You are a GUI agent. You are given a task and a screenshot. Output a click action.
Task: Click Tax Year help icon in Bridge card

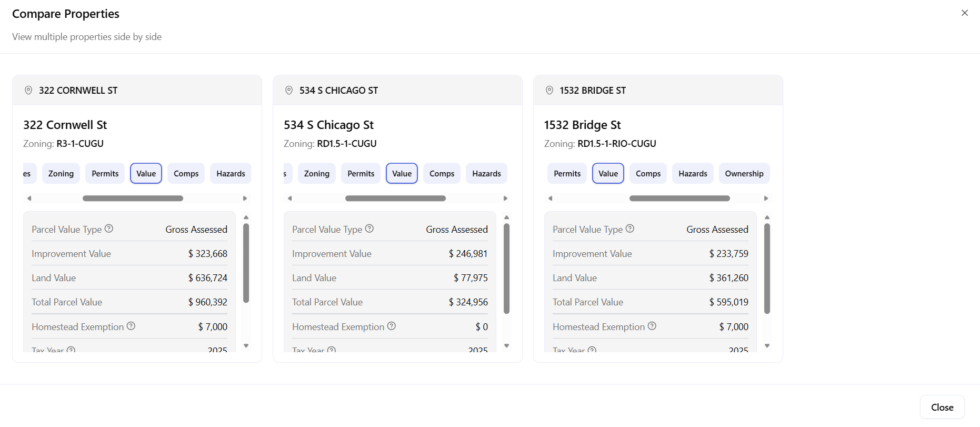point(592,350)
